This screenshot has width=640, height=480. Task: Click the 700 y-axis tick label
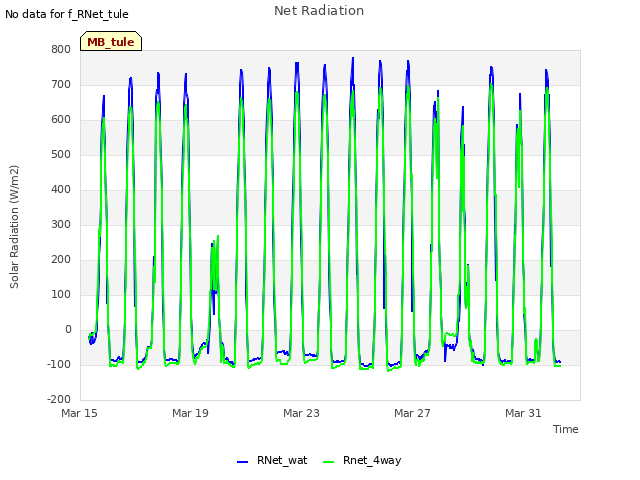coord(61,84)
